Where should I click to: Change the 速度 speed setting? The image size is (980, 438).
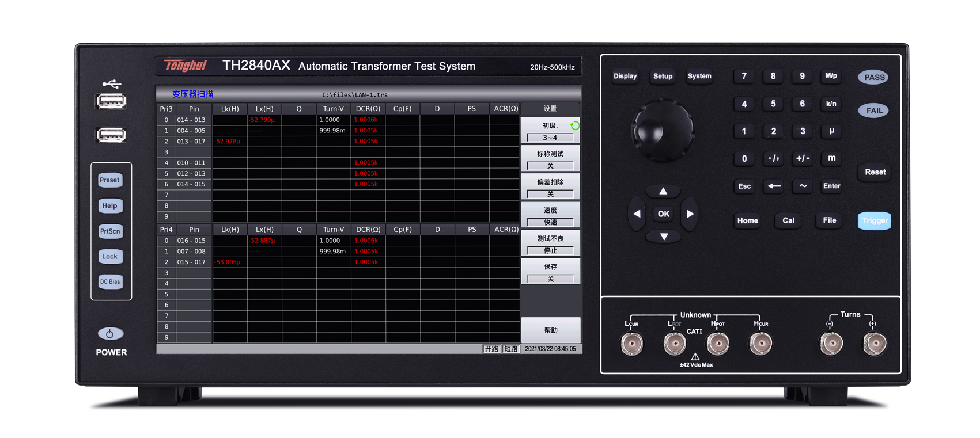[550, 215]
